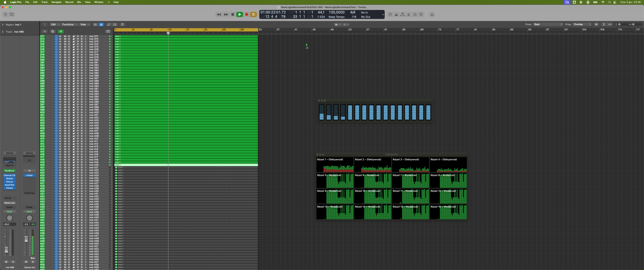Click the Solo S icon in control bar

421,14
